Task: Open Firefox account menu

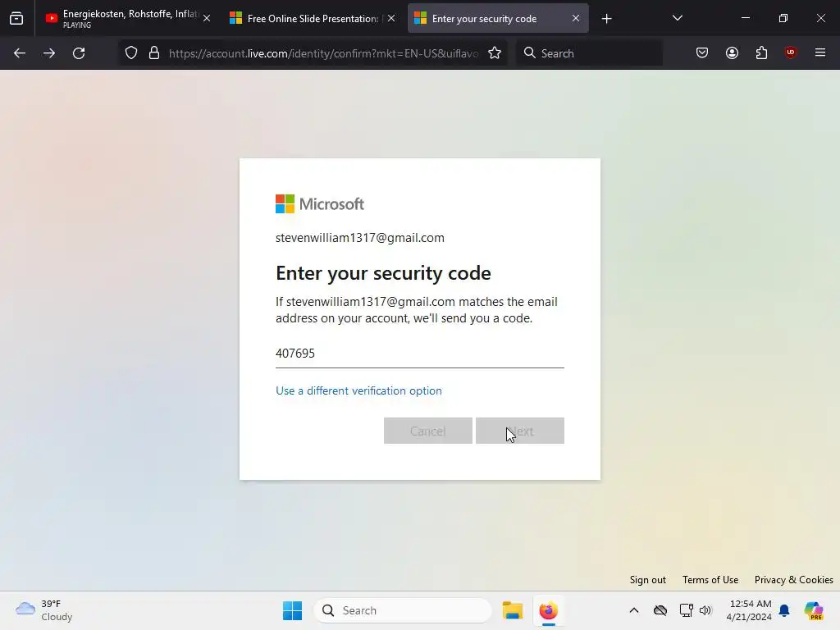Action: (732, 52)
